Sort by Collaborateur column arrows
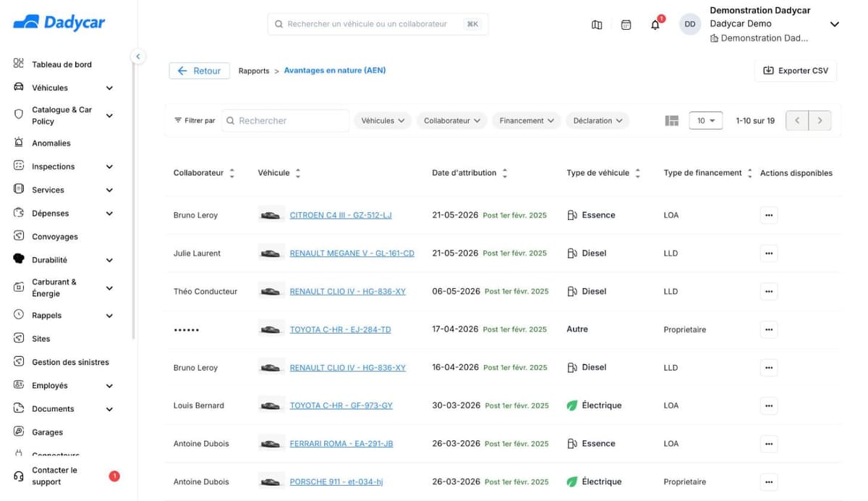Screen dimensions: 868x501 coord(232,173)
